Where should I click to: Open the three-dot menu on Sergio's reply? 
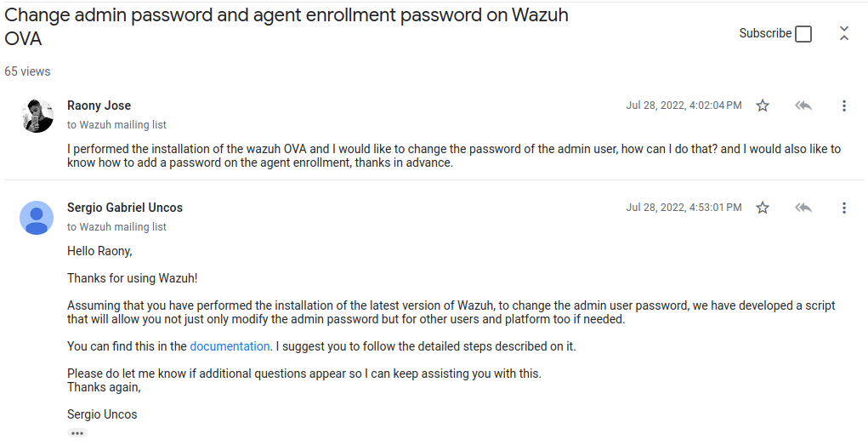843,208
